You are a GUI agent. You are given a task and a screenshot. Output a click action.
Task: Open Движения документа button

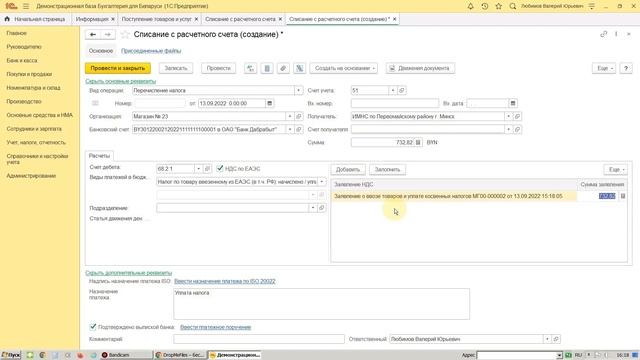pos(420,68)
